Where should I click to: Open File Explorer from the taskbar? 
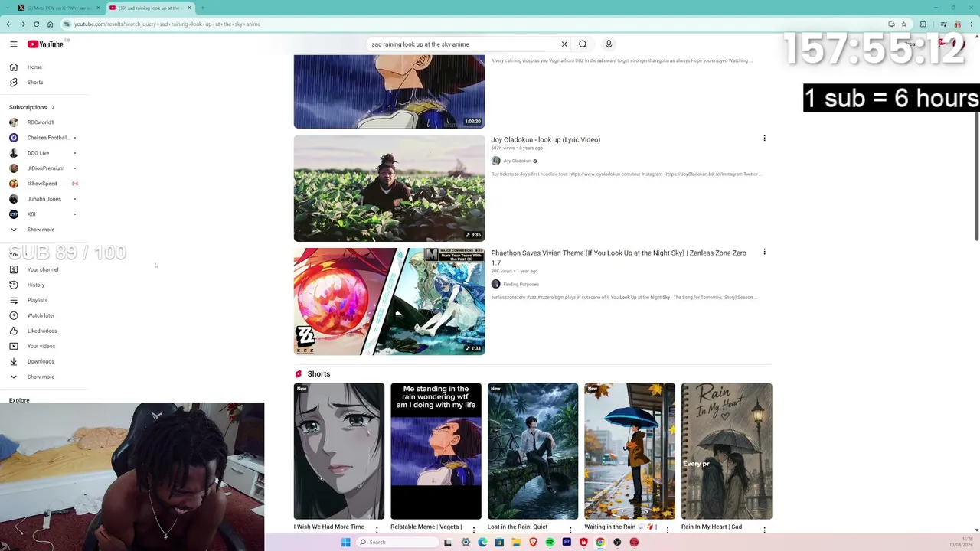[516, 542]
